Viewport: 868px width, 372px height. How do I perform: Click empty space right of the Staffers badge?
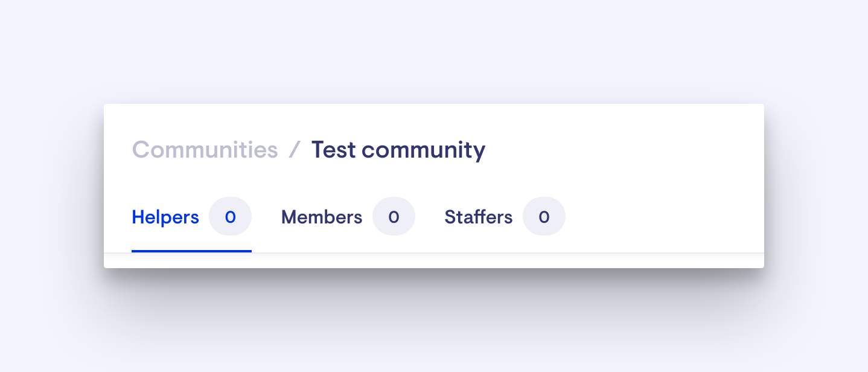click(658, 217)
